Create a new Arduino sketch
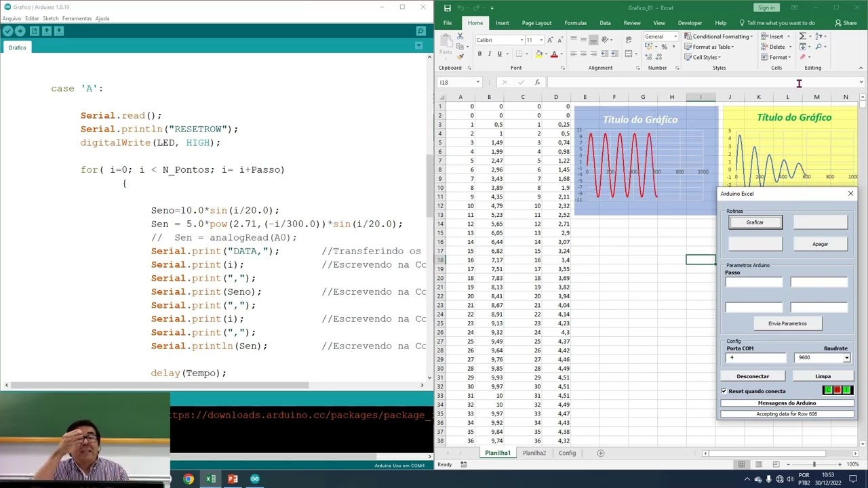 [34, 31]
